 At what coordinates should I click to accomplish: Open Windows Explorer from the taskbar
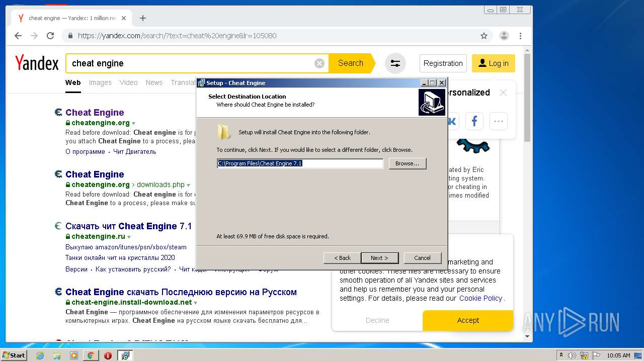click(57, 355)
